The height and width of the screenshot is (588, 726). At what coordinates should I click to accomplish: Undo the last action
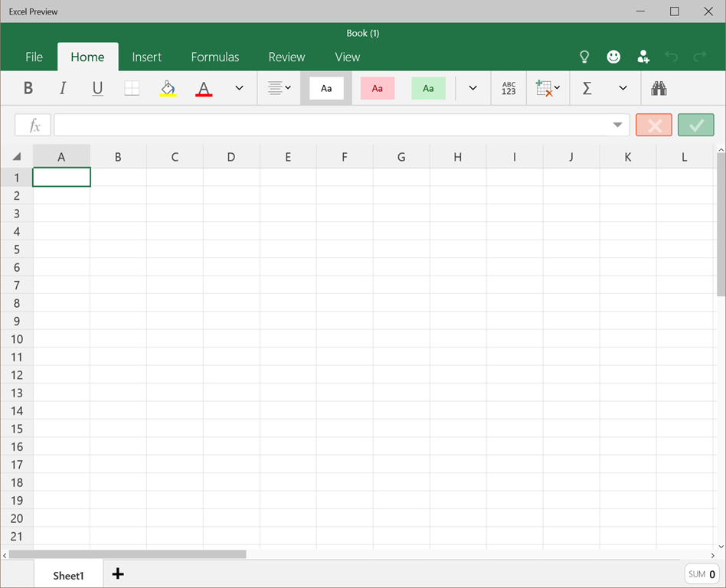[x=672, y=57]
